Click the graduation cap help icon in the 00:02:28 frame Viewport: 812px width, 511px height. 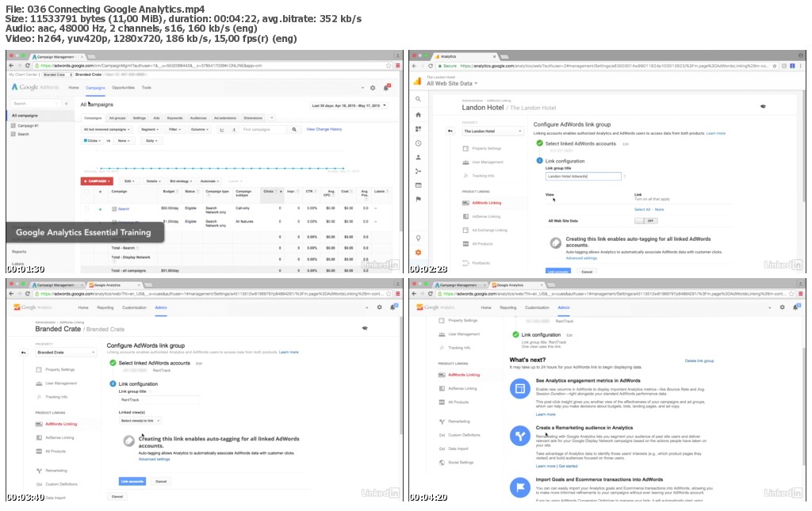[763, 106]
